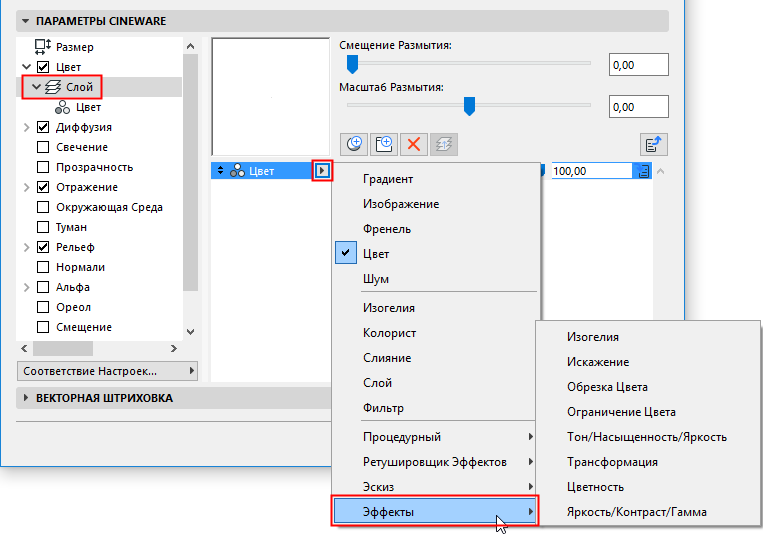Open the Процедурный submenu
This screenshot has width=763, height=538.
(436, 437)
